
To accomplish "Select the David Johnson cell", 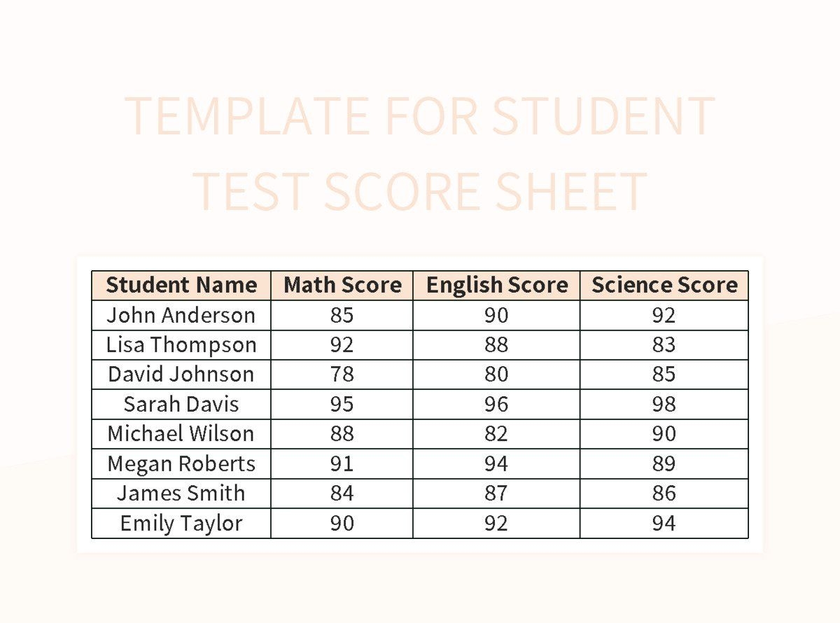I will 181,374.
